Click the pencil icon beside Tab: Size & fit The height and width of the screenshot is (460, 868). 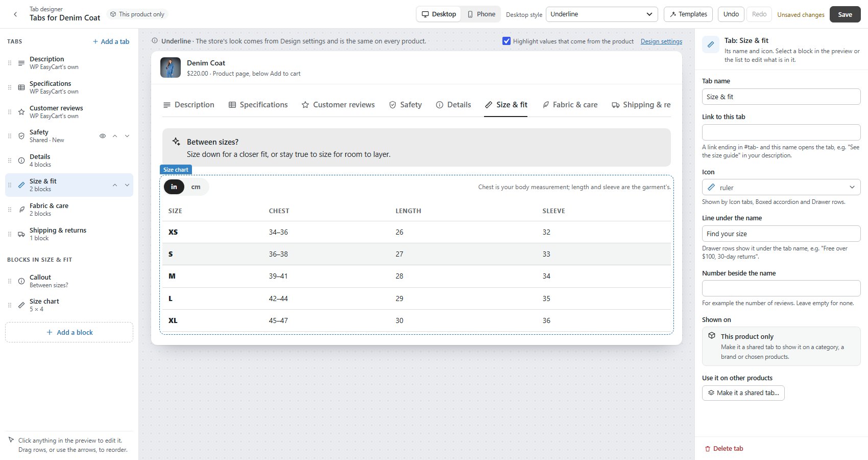(x=710, y=44)
